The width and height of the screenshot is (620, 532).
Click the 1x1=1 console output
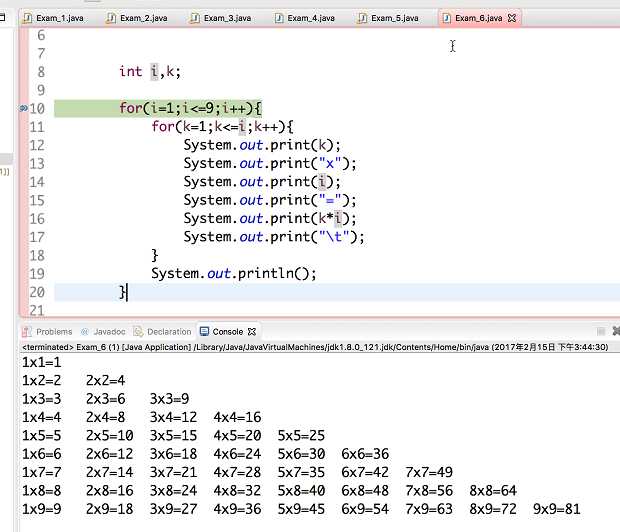click(x=42, y=362)
